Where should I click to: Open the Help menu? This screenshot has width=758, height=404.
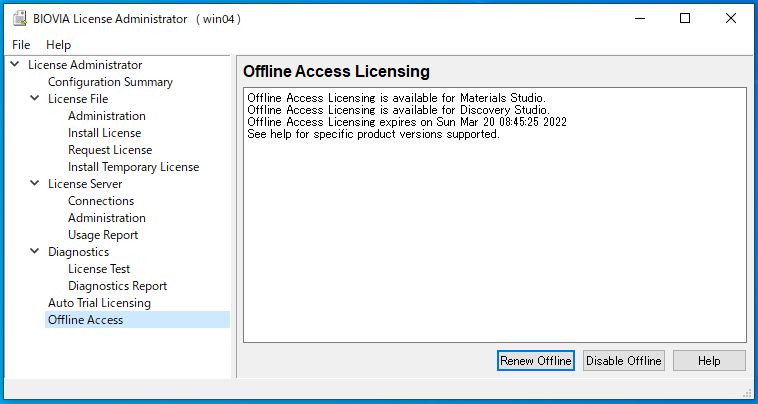(x=58, y=45)
